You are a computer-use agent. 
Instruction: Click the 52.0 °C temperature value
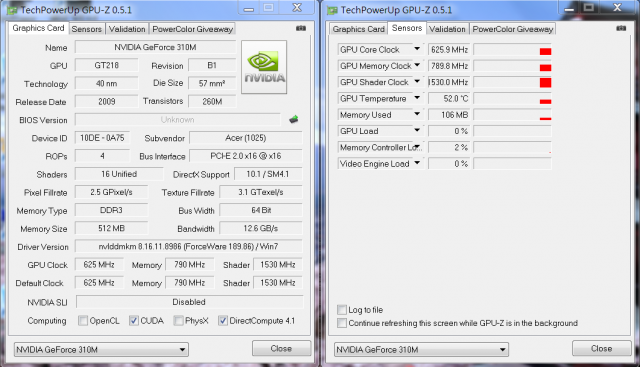pyautogui.click(x=449, y=98)
